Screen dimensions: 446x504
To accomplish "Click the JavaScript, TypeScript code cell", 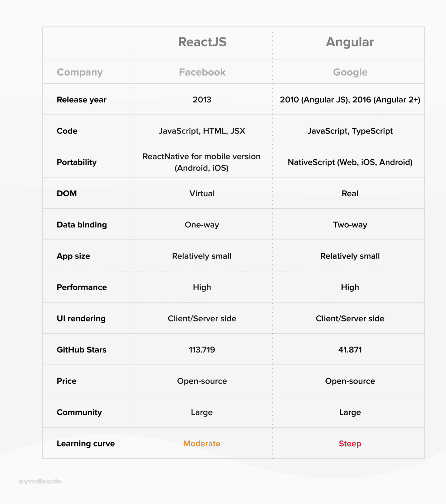I will [x=350, y=131].
